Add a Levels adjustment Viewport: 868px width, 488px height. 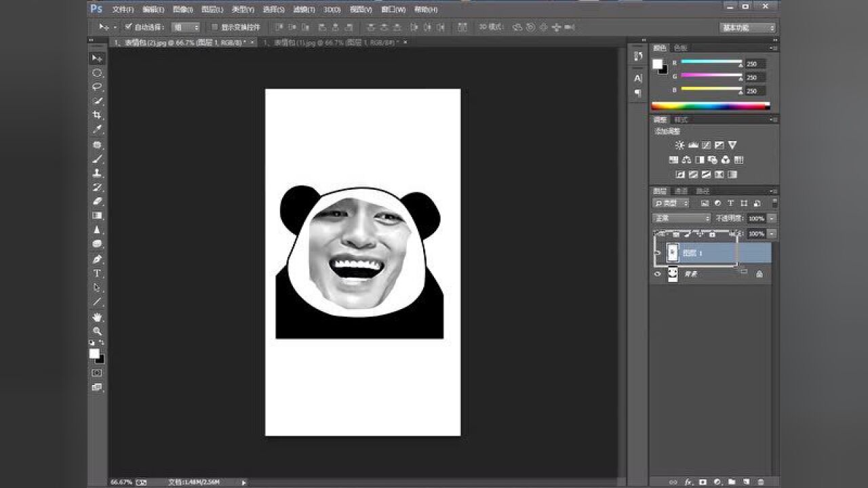point(693,145)
